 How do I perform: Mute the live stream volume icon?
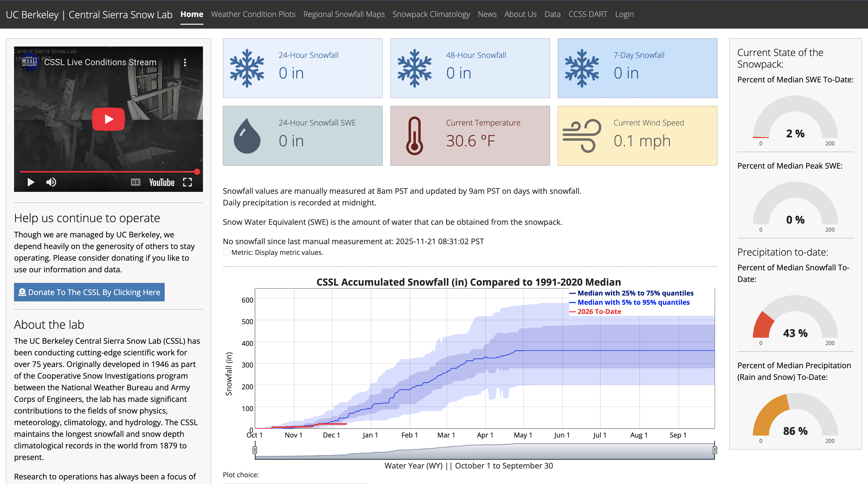[x=51, y=182]
